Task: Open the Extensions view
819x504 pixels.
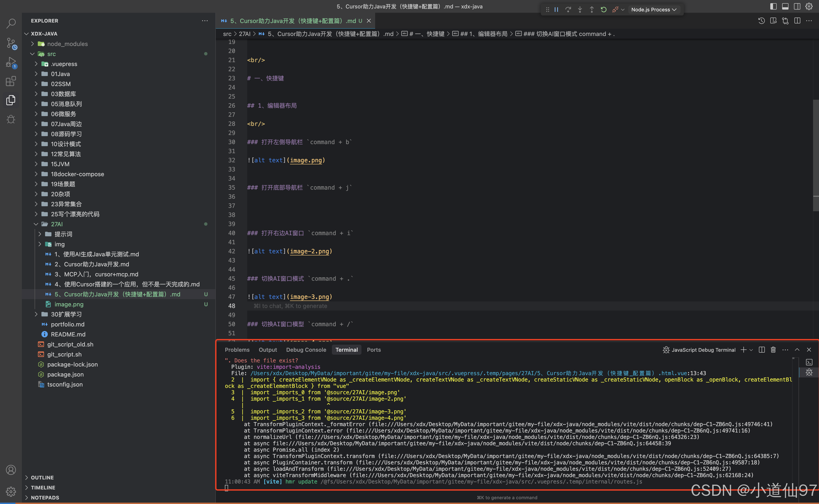Action: point(11,81)
